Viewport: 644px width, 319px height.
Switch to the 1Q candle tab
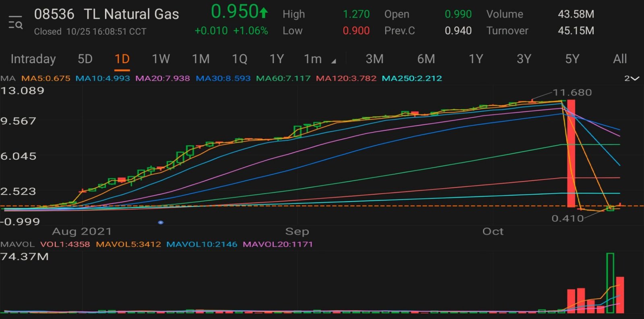click(x=239, y=59)
